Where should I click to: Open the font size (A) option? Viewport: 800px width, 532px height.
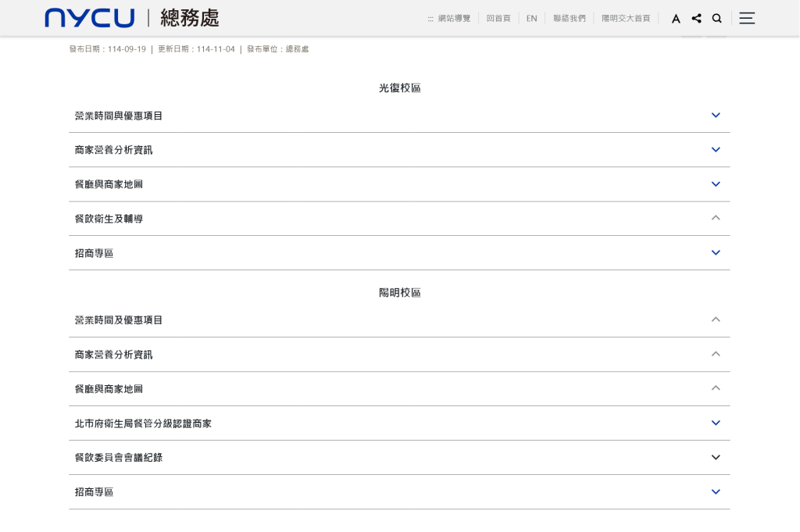(x=676, y=18)
